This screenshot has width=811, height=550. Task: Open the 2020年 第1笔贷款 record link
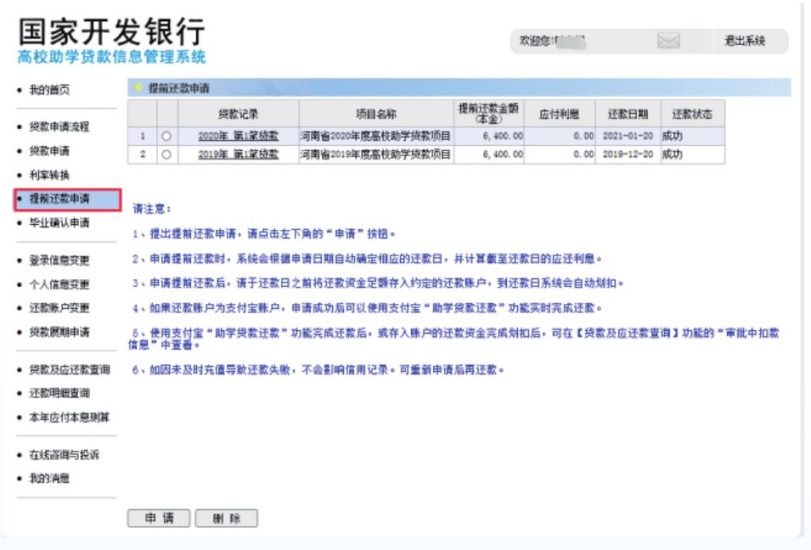pos(238,136)
